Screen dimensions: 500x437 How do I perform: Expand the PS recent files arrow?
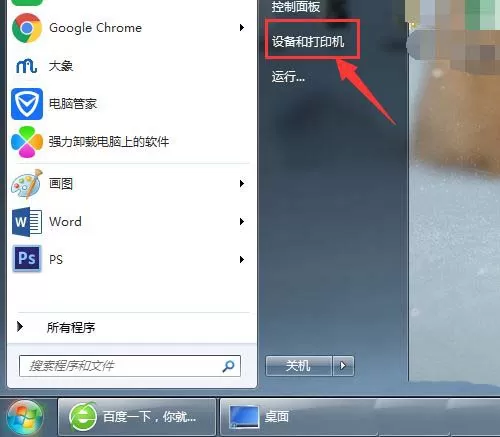pyautogui.click(x=242, y=259)
